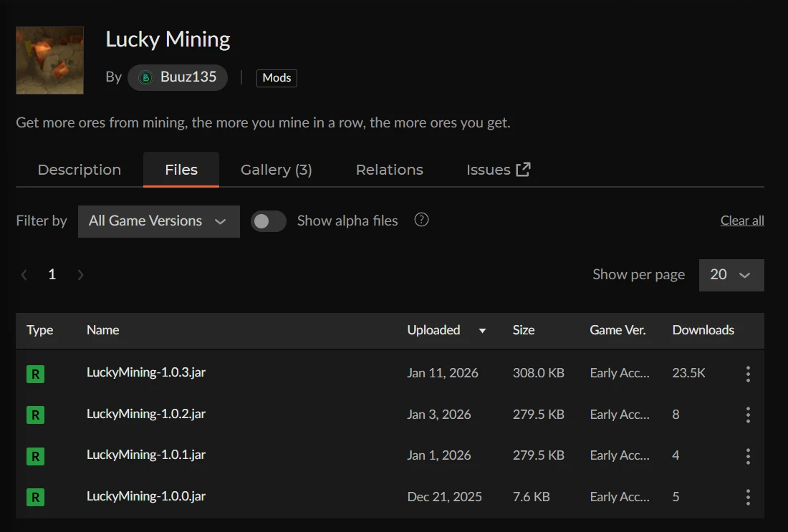
Task: Open three-dot menu for LuckyMining-1.0.3.jar
Action: [748, 373]
